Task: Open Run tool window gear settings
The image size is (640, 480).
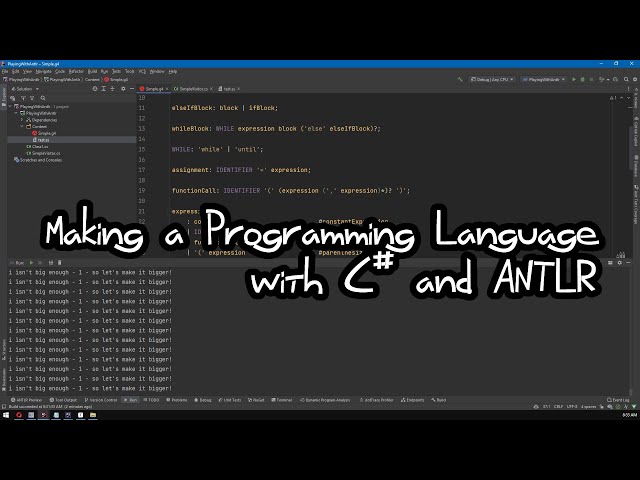Action: tap(620, 263)
